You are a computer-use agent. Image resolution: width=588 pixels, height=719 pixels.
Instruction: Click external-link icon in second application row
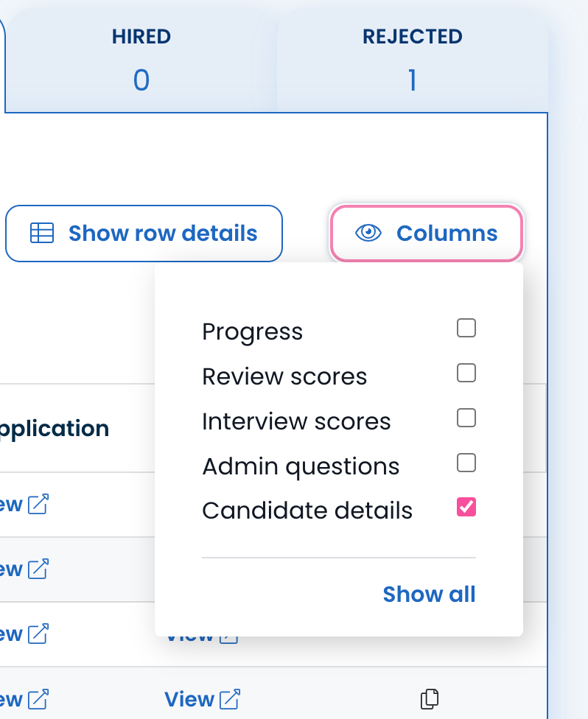pyautogui.click(x=38, y=569)
